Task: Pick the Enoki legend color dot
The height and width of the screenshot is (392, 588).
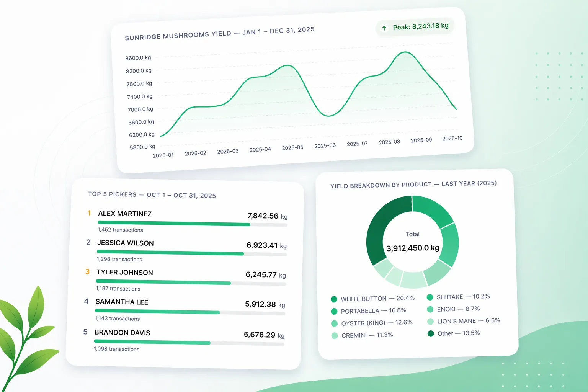Action: (x=430, y=309)
